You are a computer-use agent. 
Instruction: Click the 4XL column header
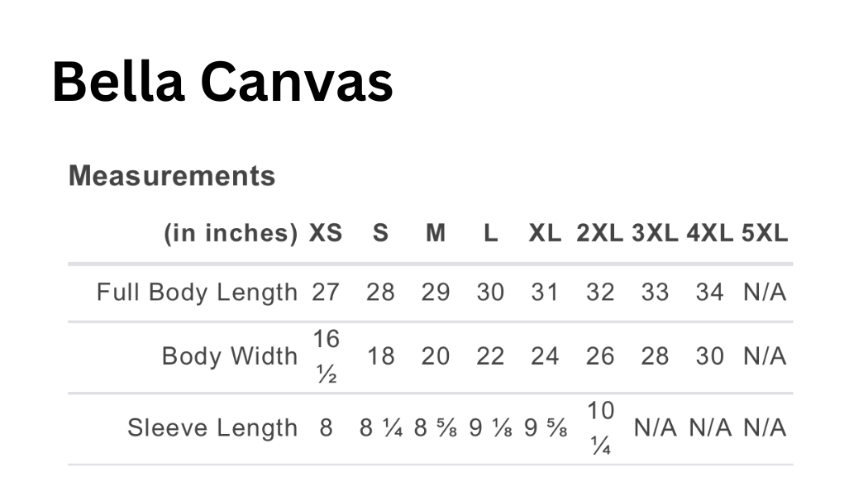(709, 234)
